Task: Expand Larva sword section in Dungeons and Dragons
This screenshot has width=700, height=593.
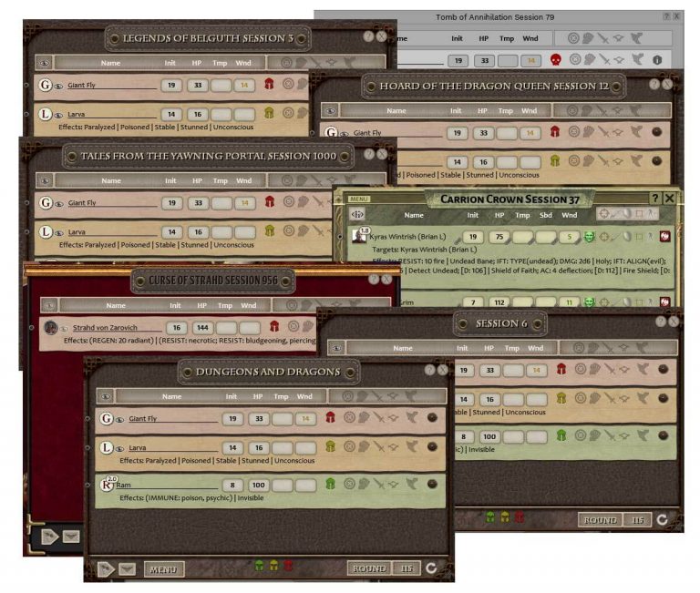Action: (379, 446)
